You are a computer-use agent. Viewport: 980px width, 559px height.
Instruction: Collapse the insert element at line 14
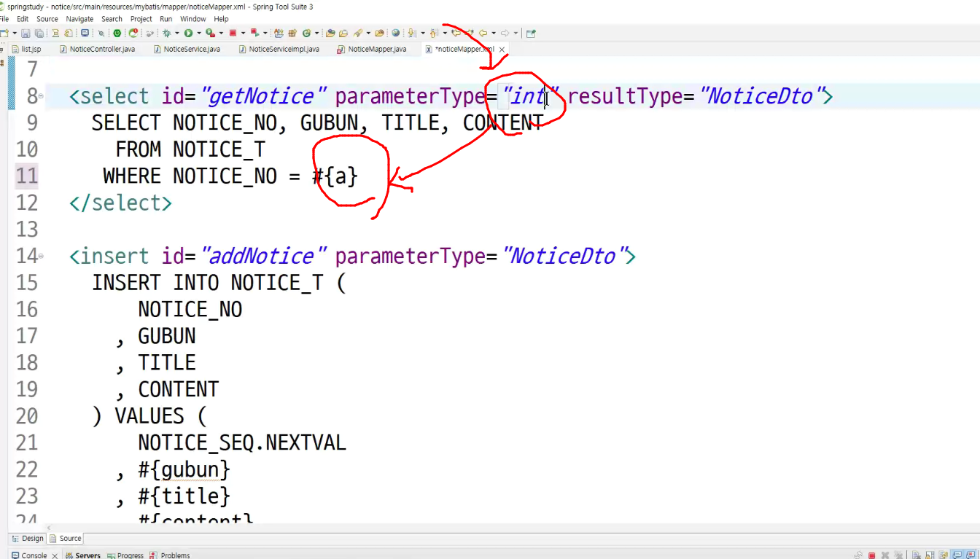(41, 256)
